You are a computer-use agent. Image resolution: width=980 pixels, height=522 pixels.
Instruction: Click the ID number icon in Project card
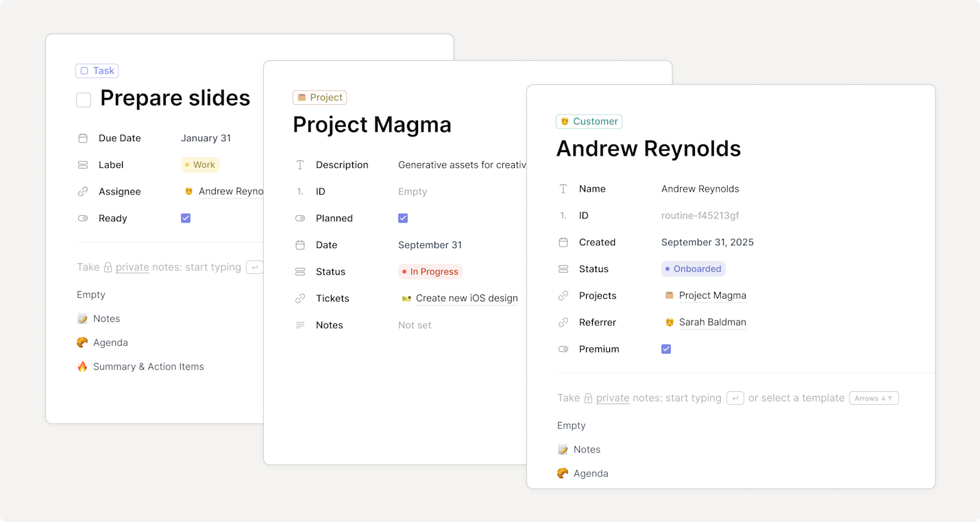300,192
